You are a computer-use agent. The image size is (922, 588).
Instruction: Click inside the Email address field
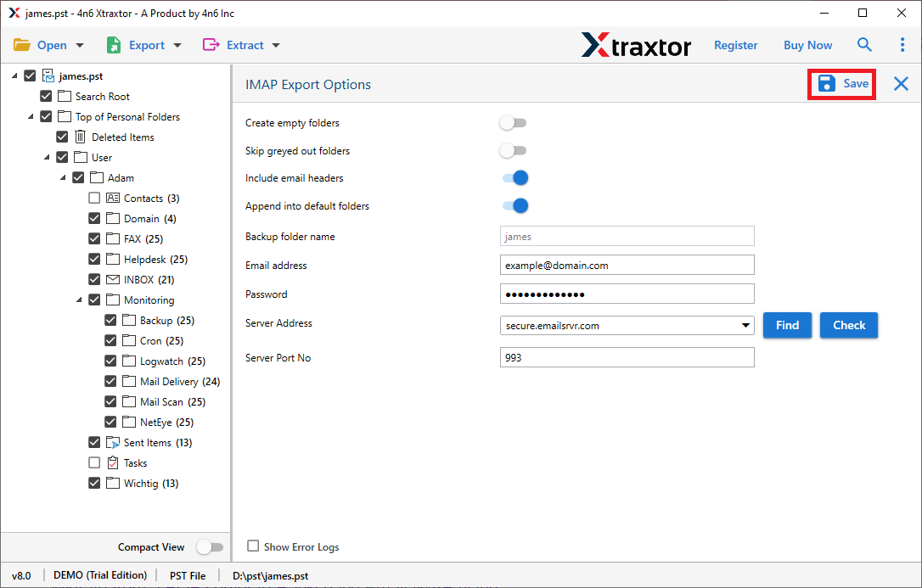tap(627, 265)
